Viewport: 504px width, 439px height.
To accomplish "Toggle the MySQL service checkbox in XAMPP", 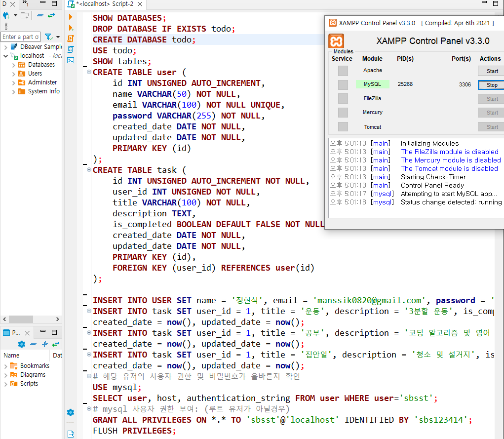I will [x=343, y=84].
